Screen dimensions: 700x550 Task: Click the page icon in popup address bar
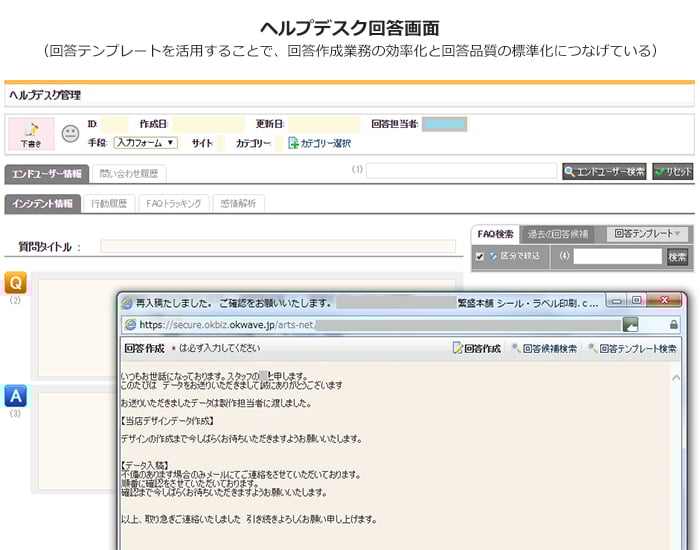click(130, 325)
